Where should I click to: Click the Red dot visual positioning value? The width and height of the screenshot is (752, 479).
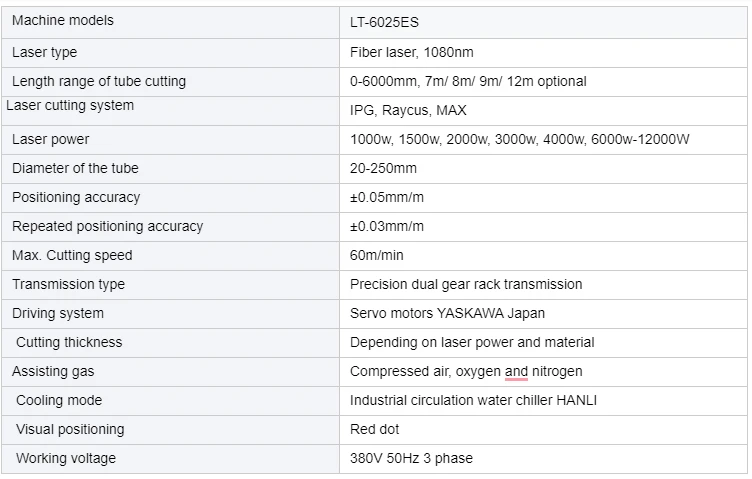(374, 430)
